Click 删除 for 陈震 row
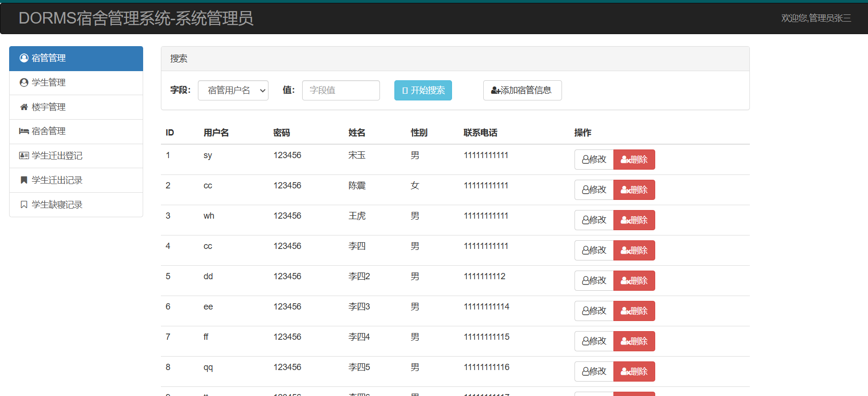Image resolution: width=868 pixels, height=396 pixels. tap(634, 190)
